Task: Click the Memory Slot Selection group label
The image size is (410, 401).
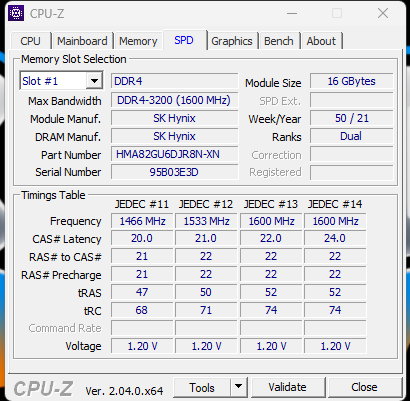Action: click(x=73, y=59)
